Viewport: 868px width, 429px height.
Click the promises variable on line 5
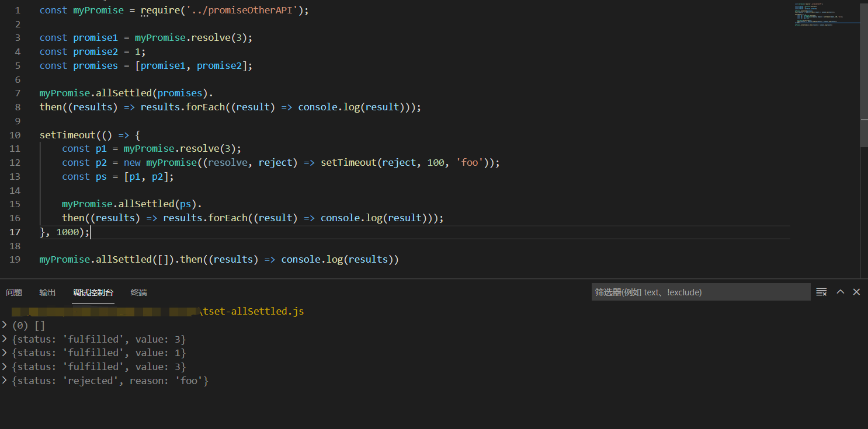pos(95,66)
